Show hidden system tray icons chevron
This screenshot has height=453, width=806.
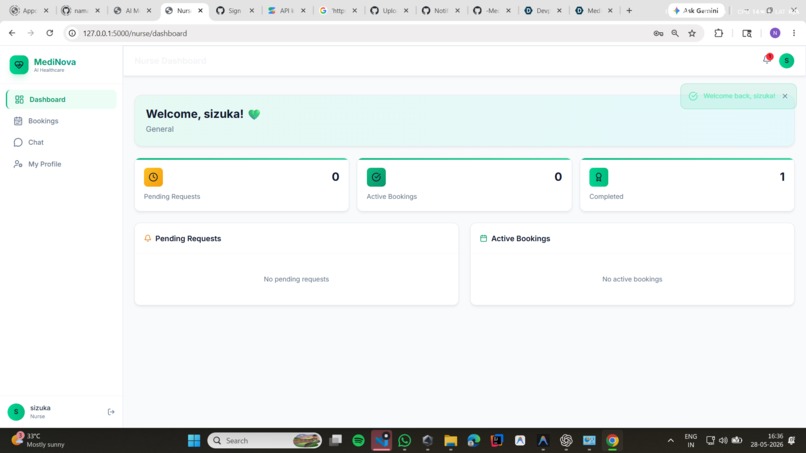670,441
